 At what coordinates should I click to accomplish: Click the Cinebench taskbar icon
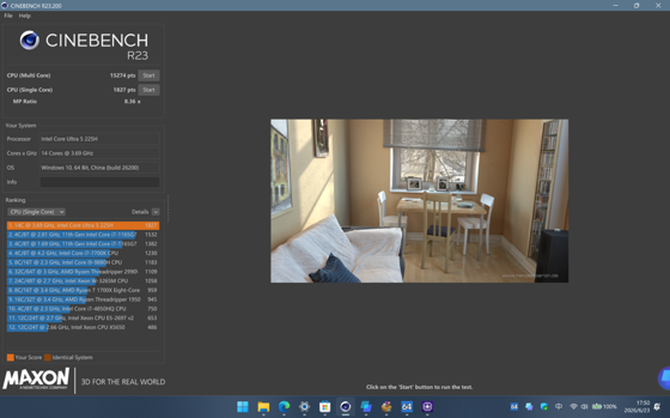tap(346, 406)
